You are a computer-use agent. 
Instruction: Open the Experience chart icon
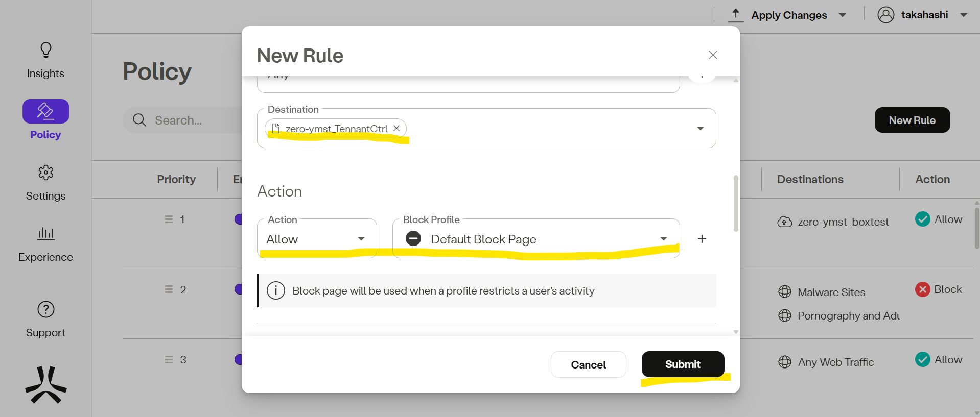pos(46,234)
